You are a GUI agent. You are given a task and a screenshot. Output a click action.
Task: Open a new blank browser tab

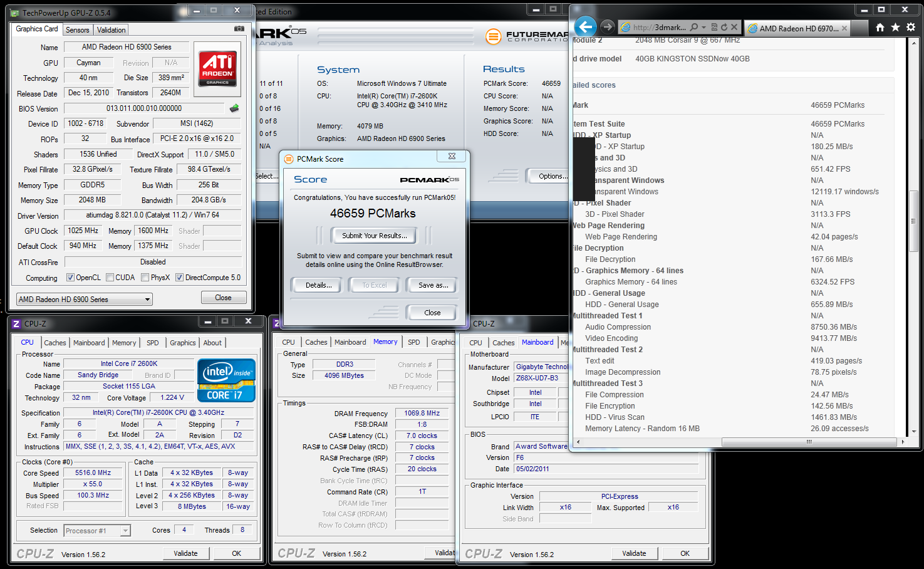click(x=859, y=28)
